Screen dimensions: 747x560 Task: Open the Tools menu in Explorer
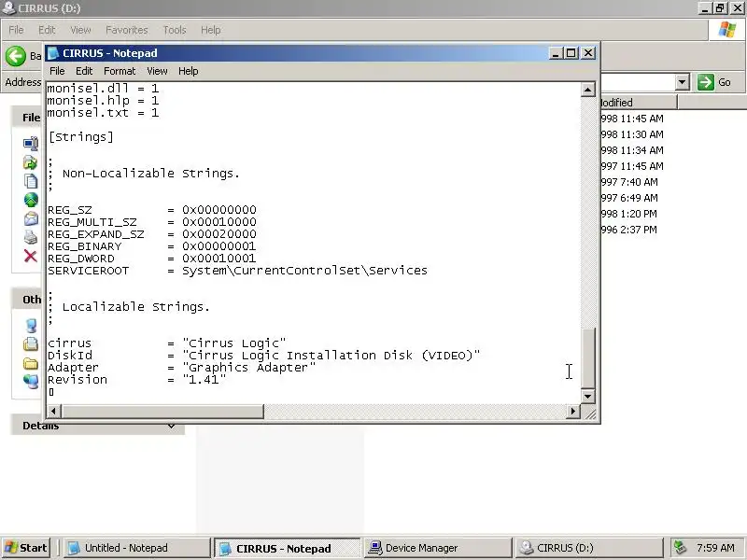(x=175, y=30)
